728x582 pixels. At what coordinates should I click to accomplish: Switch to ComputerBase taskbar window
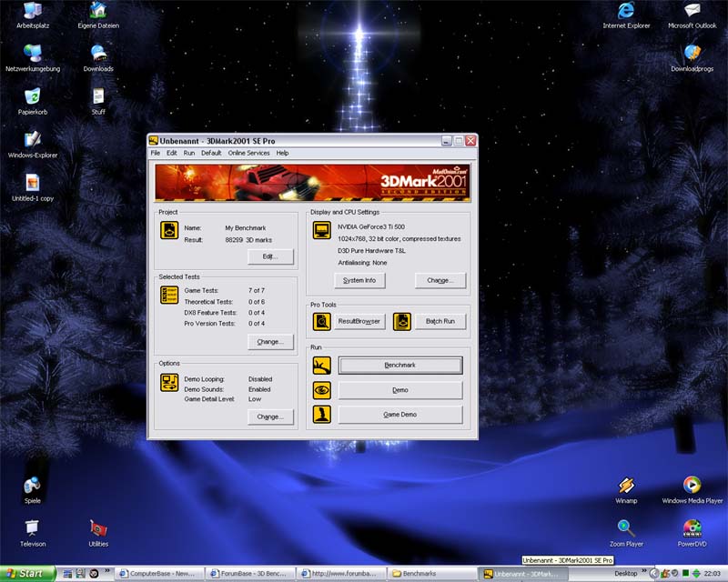(160, 574)
